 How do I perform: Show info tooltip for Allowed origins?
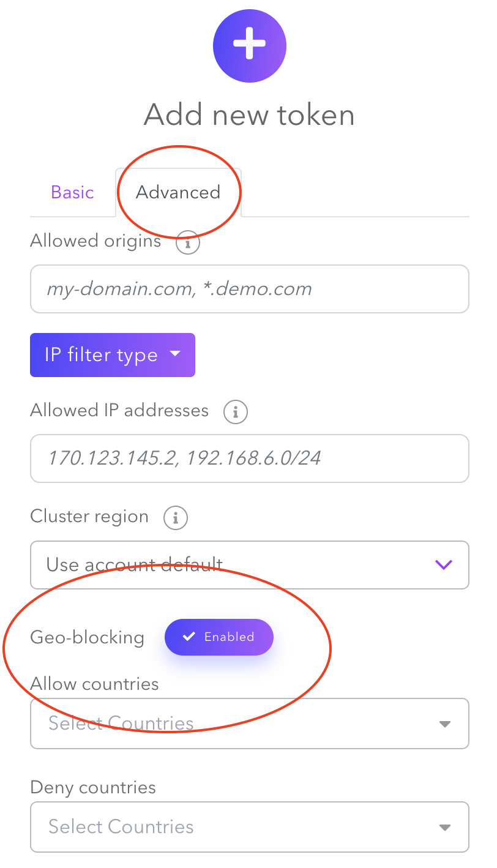point(188,243)
